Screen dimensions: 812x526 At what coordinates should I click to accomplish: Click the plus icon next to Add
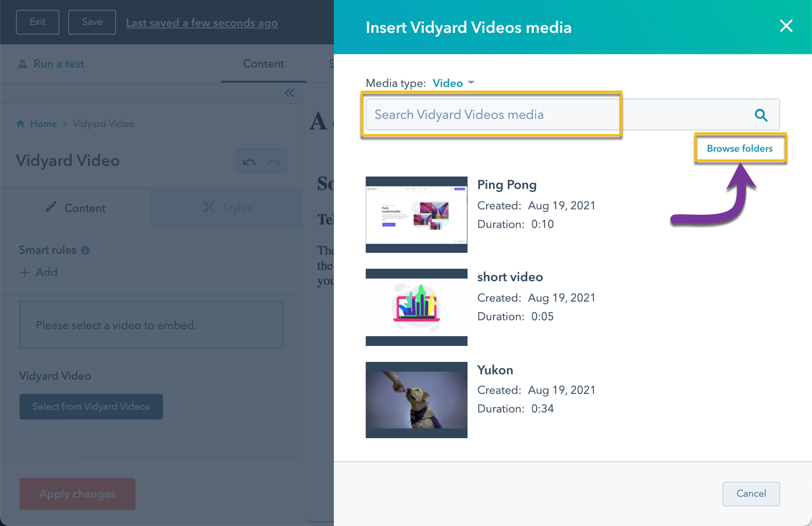coord(24,273)
